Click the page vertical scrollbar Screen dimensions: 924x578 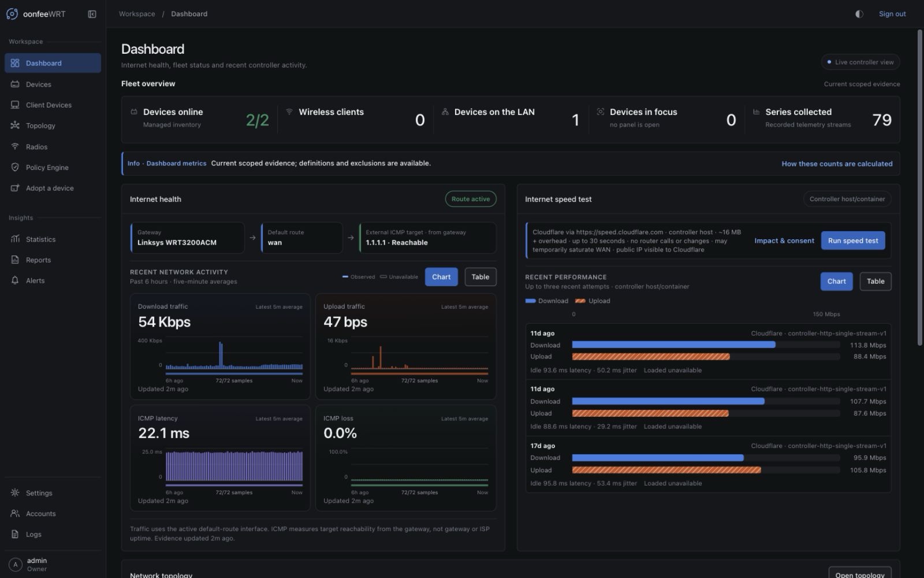click(x=920, y=188)
